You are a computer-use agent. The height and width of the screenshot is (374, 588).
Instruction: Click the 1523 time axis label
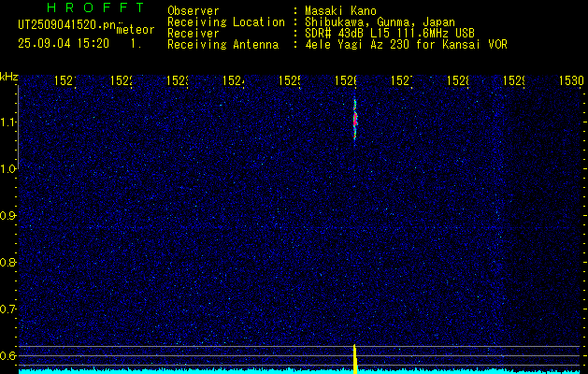[178, 80]
